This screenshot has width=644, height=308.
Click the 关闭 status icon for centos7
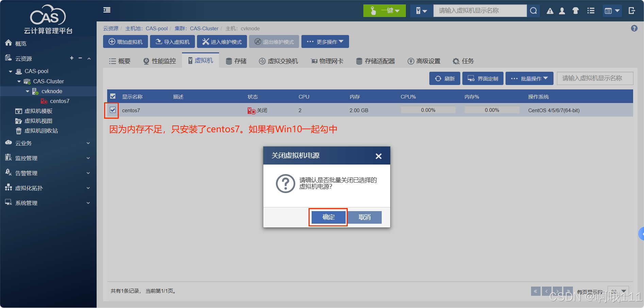[251, 110]
